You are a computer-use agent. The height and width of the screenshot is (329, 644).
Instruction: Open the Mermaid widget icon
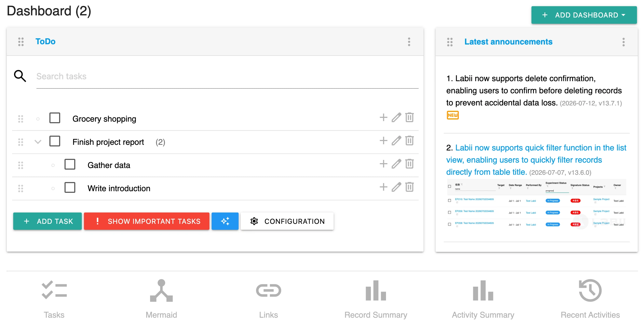pos(161,290)
